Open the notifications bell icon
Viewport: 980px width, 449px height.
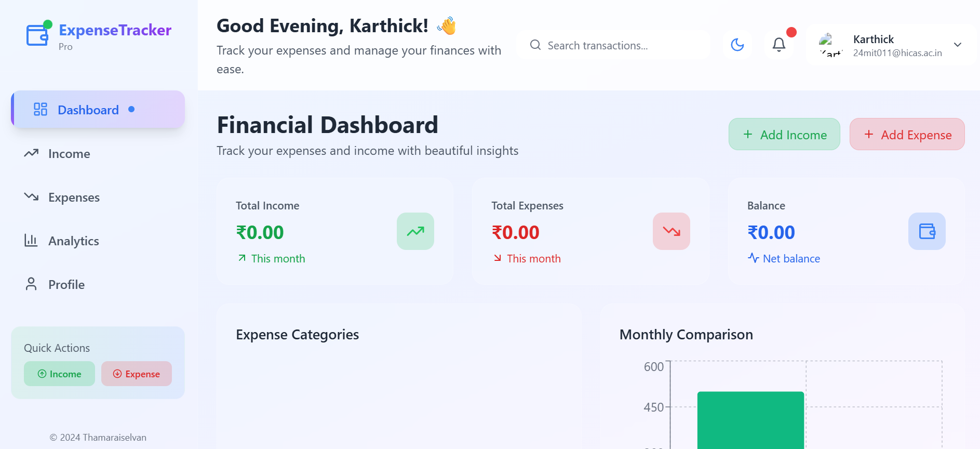click(778, 45)
